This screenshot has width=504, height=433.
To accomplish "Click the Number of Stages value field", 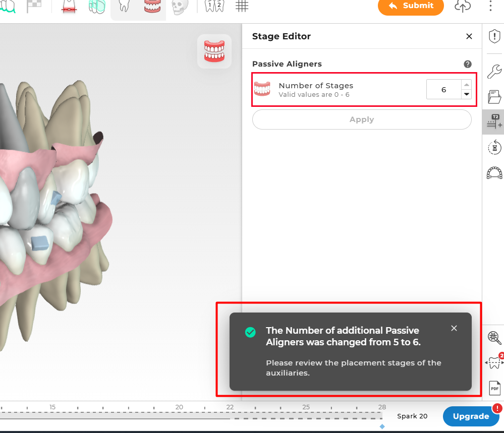I will pos(443,89).
